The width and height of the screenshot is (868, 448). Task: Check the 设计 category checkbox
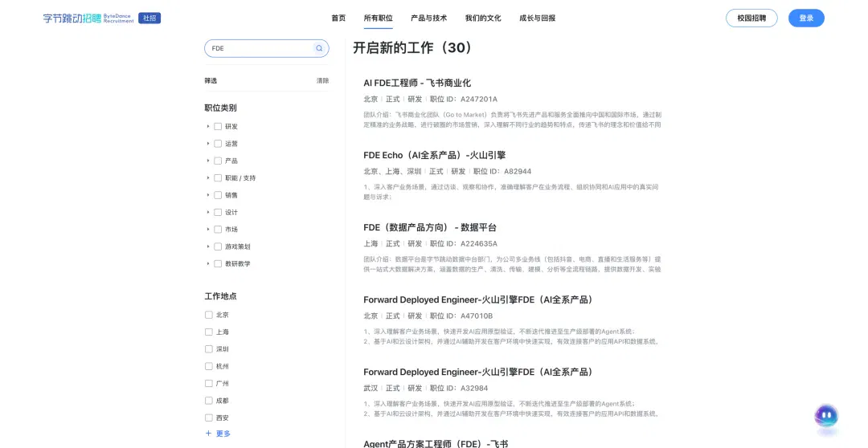tap(218, 213)
